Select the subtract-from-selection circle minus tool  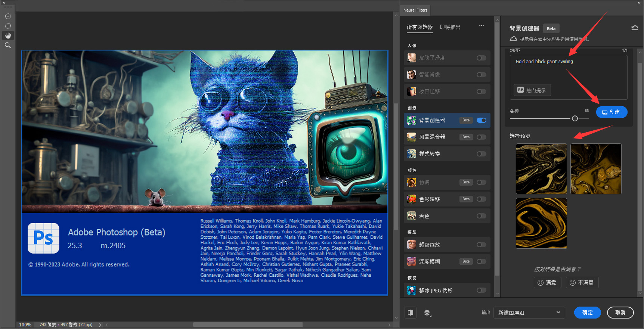coord(8,26)
